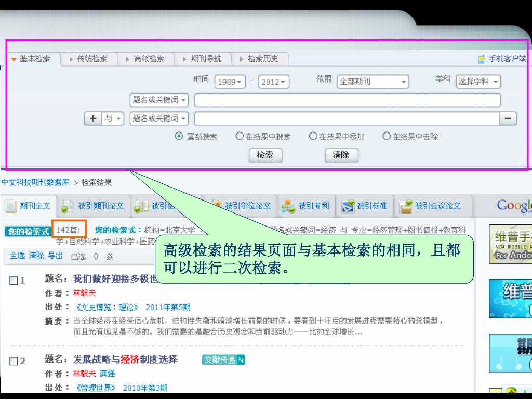Open the 被引标准 tab
Viewport: 532px width, 399px height.
click(365, 206)
